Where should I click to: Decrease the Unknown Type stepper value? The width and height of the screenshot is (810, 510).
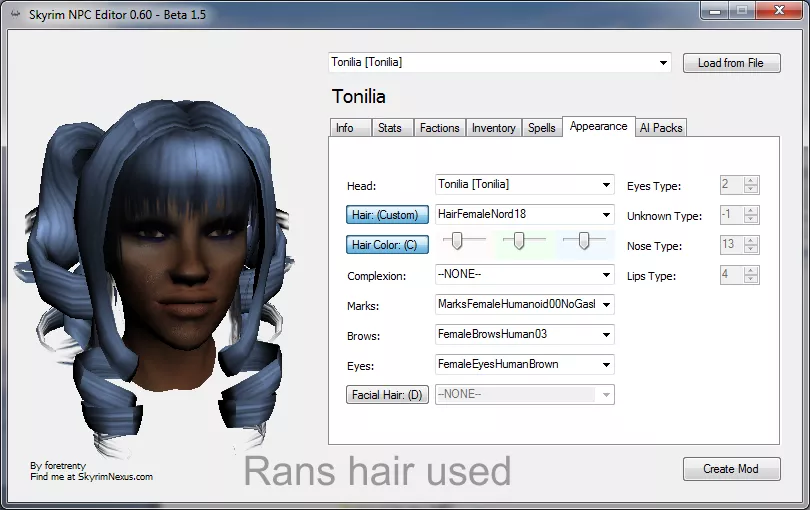[x=751, y=220]
